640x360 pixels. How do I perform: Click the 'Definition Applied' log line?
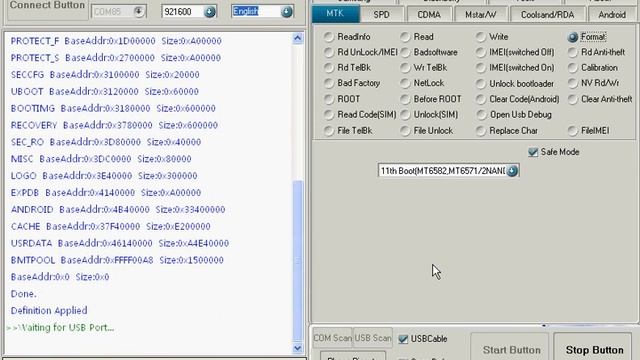click(49, 311)
